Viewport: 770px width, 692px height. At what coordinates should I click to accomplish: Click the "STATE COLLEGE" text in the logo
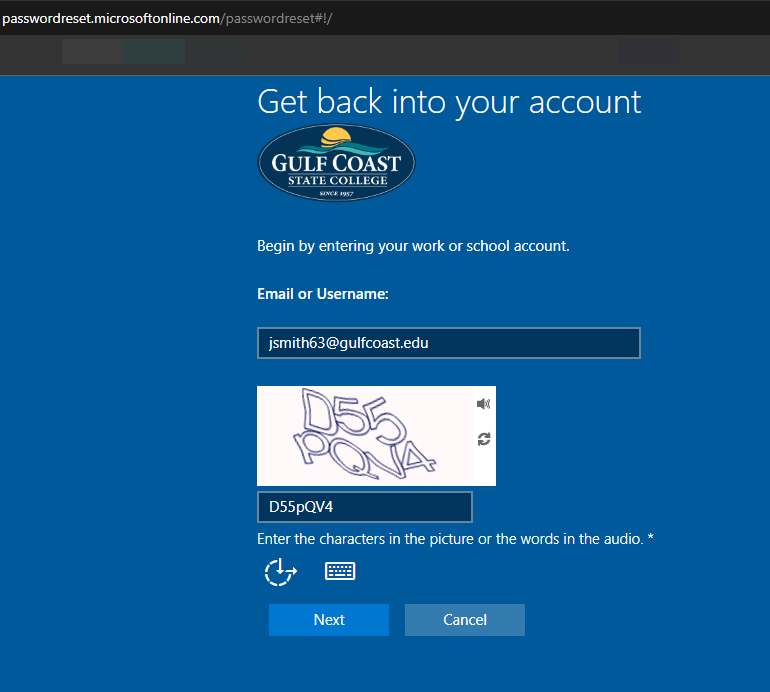coord(336,180)
